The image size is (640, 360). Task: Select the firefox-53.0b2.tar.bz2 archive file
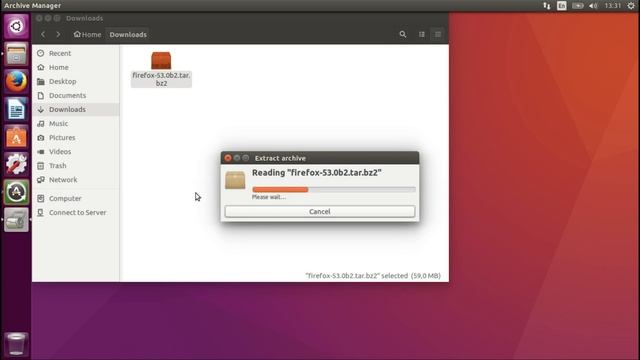click(161, 69)
